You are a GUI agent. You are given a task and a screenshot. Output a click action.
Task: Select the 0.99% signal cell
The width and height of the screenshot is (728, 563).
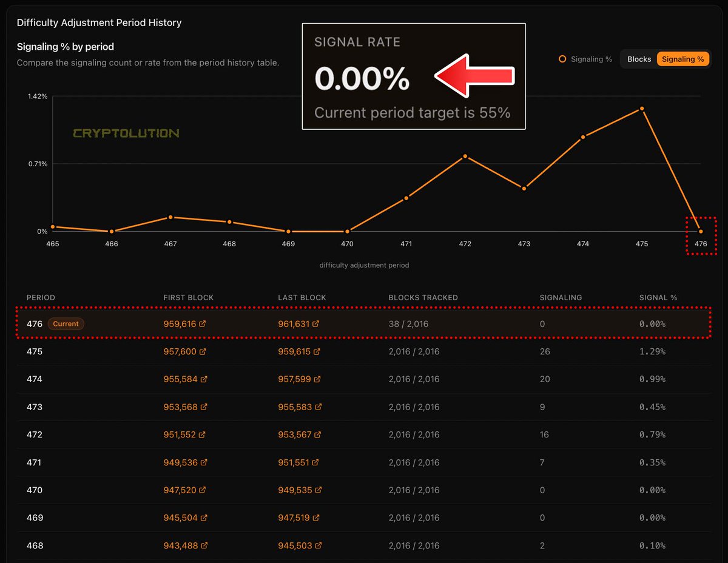point(653,379)
